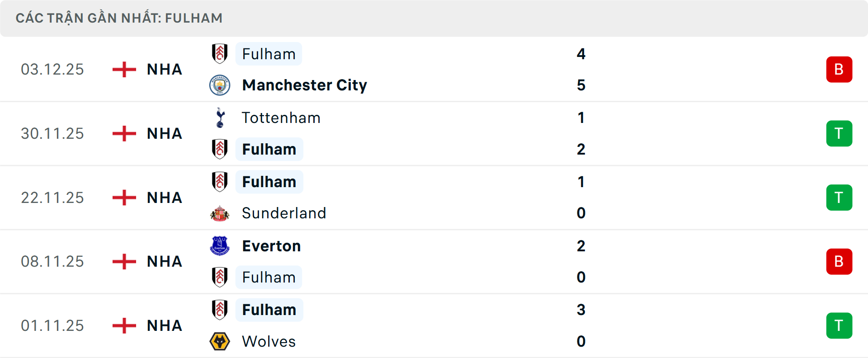This screenshot has height=358, width=868.
Task: Expand the Everton vs Fulham match row
Action: click(434, 261)
